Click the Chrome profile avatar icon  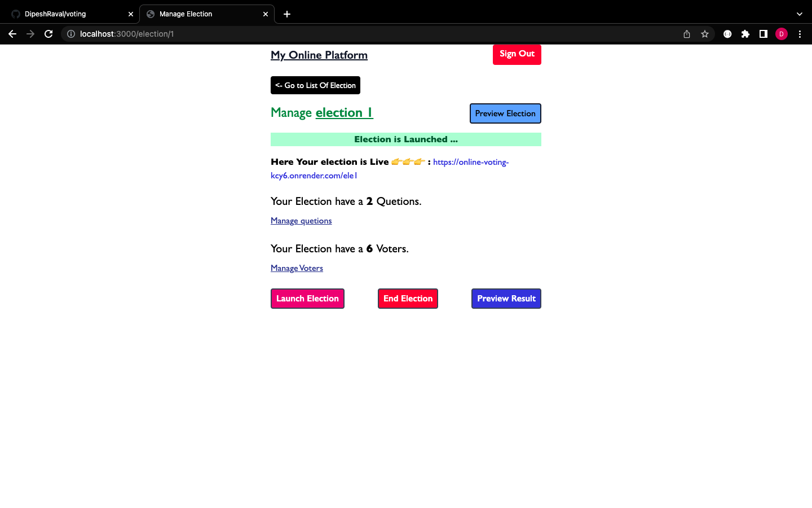click(x=782, y=34)
